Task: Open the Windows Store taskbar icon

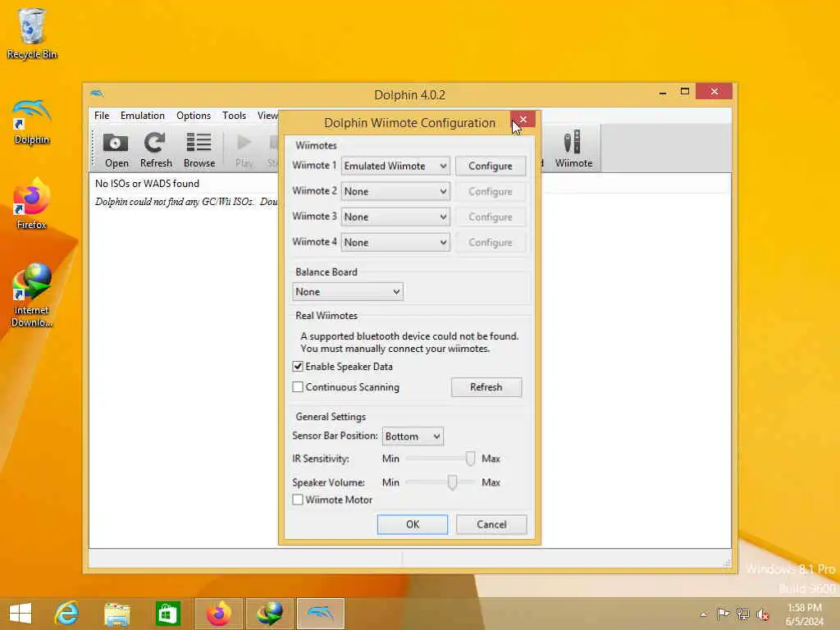Action: click(x=167, y=614)
